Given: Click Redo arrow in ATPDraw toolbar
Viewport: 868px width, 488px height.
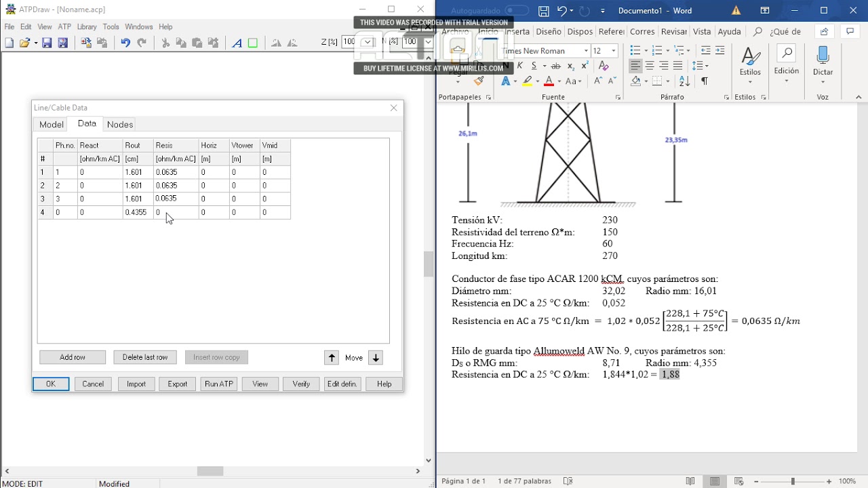Looking at the screenshot, I should [x=142, y=43].
